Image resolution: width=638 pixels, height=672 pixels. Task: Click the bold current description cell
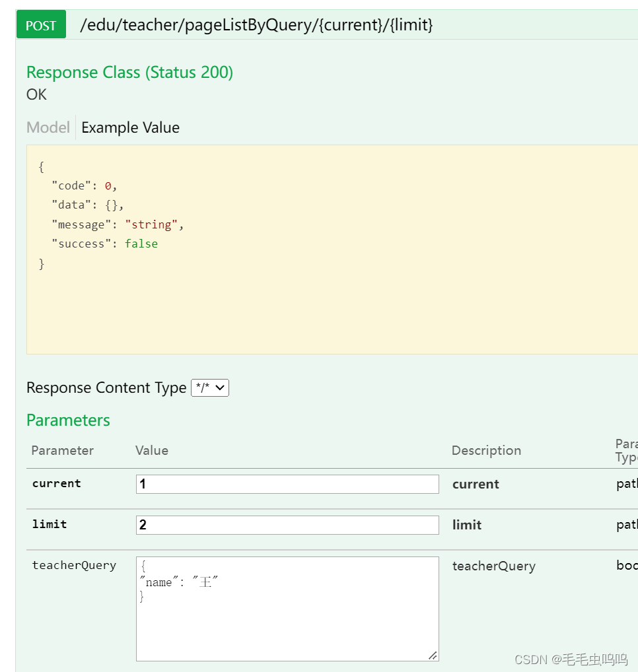[x=476, y=485]
